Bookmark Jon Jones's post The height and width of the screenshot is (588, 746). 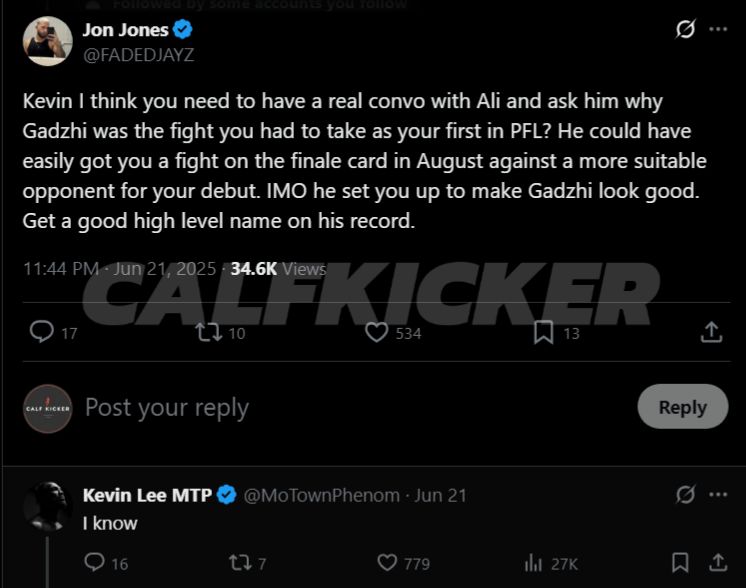click(543, 332)
